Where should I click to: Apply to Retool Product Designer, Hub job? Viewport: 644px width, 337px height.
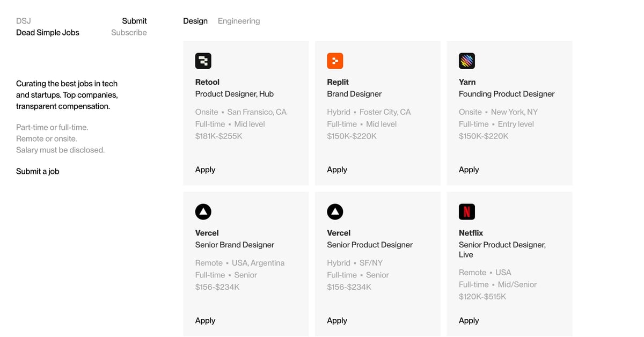tap(205, 170)
